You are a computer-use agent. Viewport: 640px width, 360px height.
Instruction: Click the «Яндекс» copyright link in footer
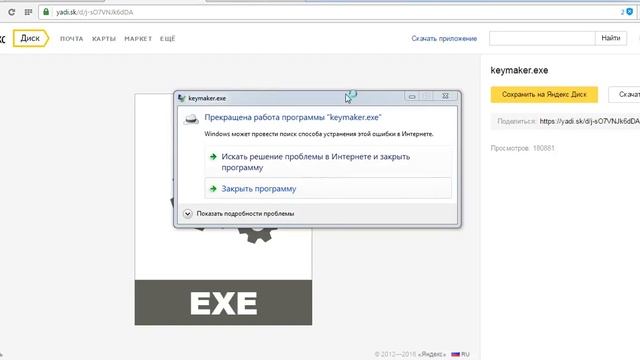[x=431, y=354]
